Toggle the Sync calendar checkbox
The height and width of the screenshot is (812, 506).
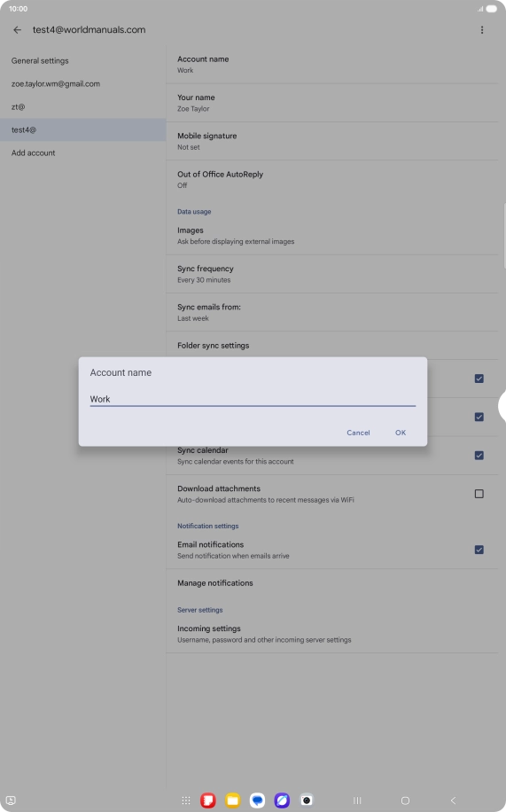pos(479,455)
